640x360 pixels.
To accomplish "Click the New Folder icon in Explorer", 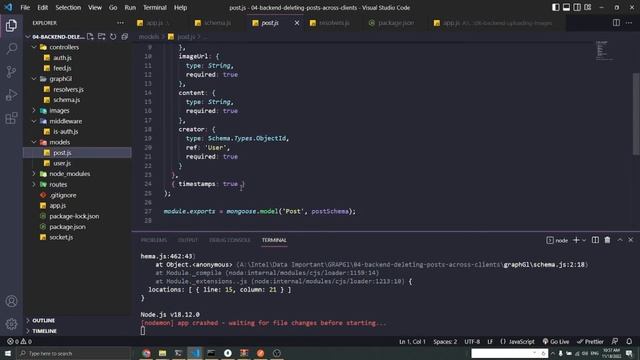I will coord(102,37).
